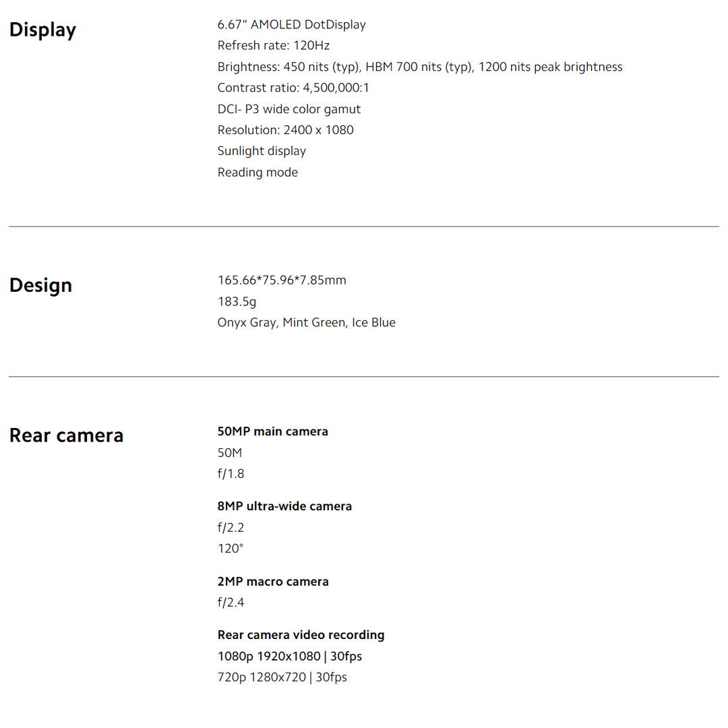Image resolution: width=728 pixels, height=728 pixels.
Task: Click the 2MP macro camera heading
Action: [x=273, y=582]
